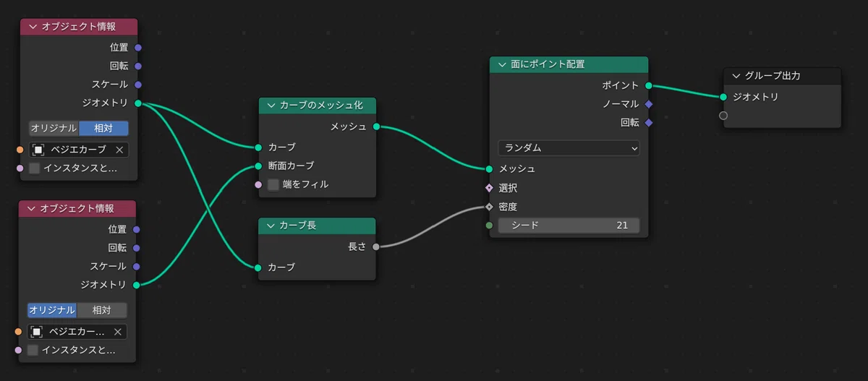This screenshot has height=381, width=868.
Task: Click the ジオメトリ input socket of グループ出力
Action: pyautogui.click(x=723, y=96)
